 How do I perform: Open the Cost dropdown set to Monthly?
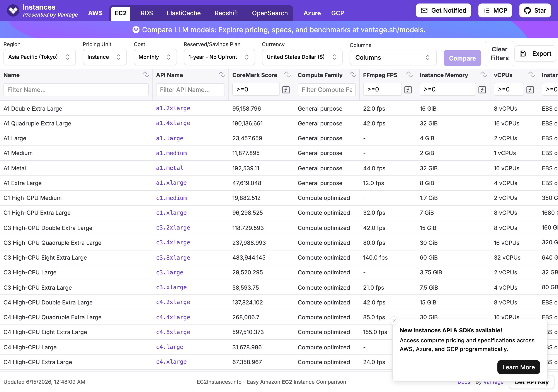pyautogui.click(x=155, y=57)
